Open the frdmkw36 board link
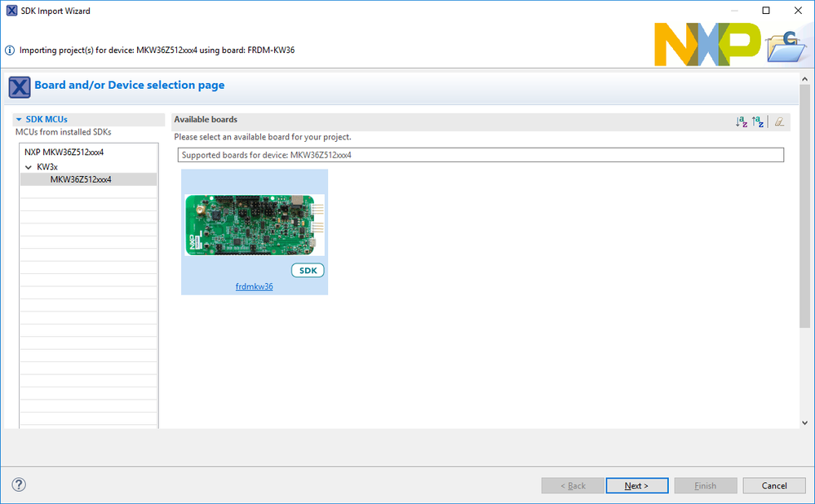 tap(255, 286)
